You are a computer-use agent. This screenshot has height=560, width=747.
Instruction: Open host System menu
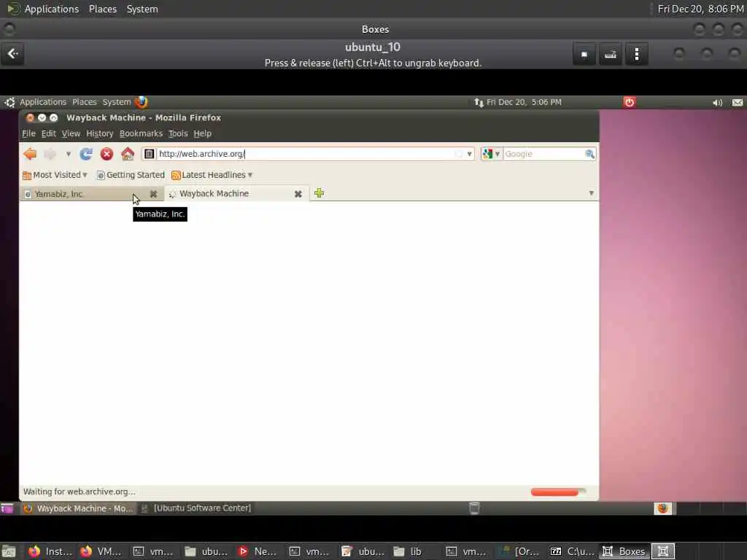click(142, 9)
